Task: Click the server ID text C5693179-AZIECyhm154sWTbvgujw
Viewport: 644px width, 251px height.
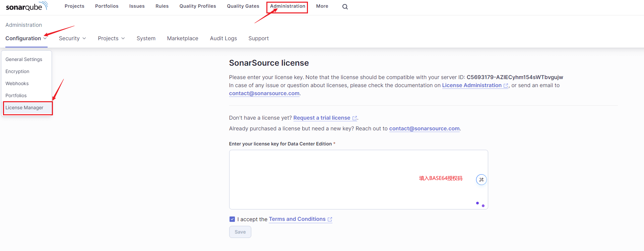Action: pyautogui.click(x=515, y=77)
